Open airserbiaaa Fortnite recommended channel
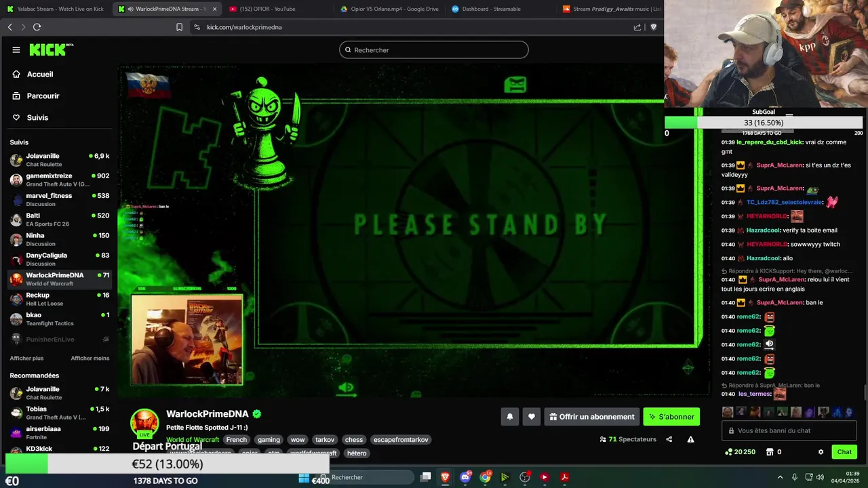This screenshot has width=868, height=488. pos(60,432)
